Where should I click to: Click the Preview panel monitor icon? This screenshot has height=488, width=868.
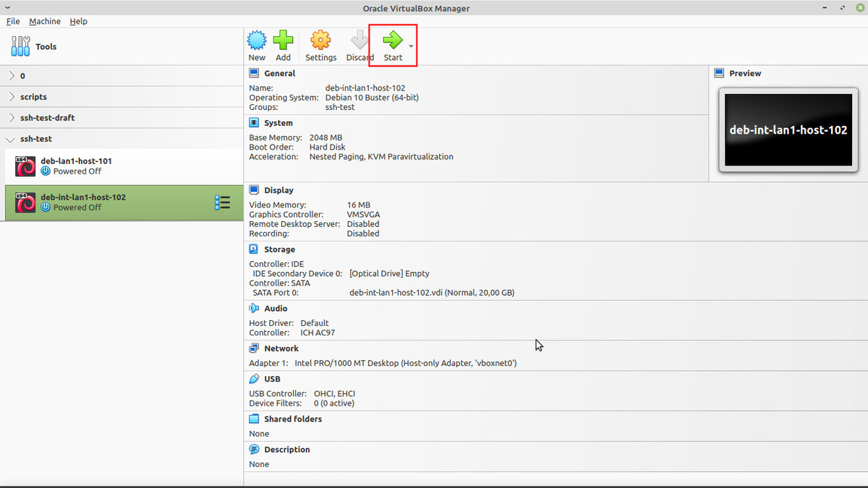[719, 73]
